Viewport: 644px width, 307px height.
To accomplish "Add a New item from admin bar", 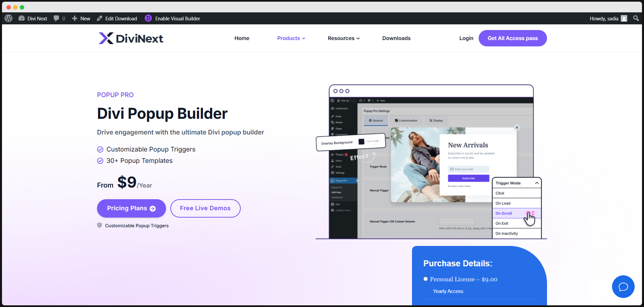I will (x=81, y=18).
